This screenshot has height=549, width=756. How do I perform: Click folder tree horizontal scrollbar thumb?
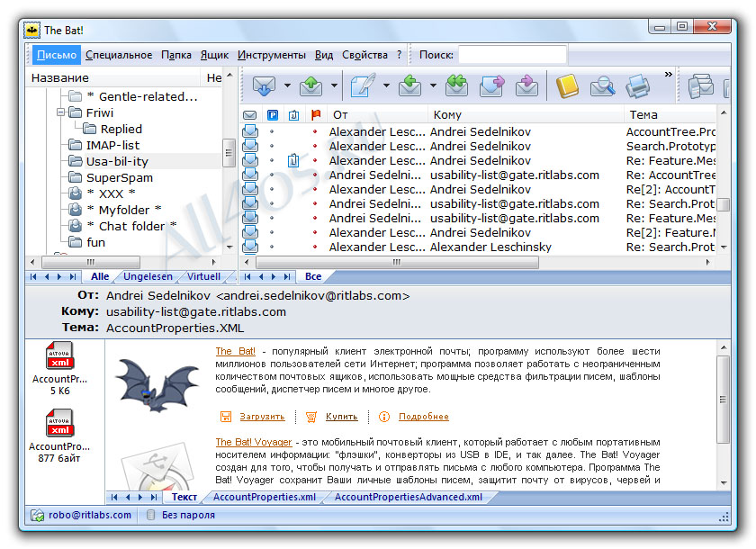pos(91,262)
